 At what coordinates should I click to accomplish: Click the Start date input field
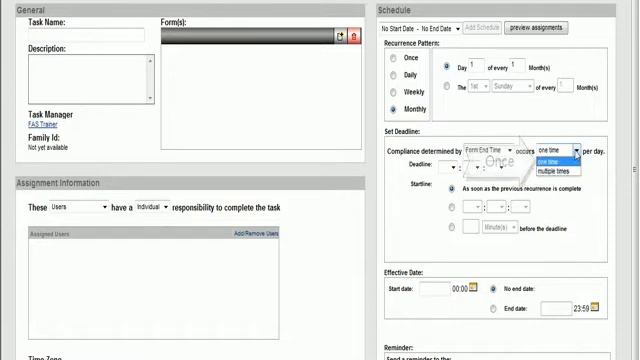coord(435,289)
